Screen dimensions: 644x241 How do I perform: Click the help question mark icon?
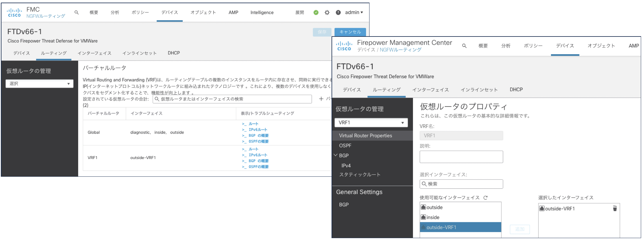338,12
